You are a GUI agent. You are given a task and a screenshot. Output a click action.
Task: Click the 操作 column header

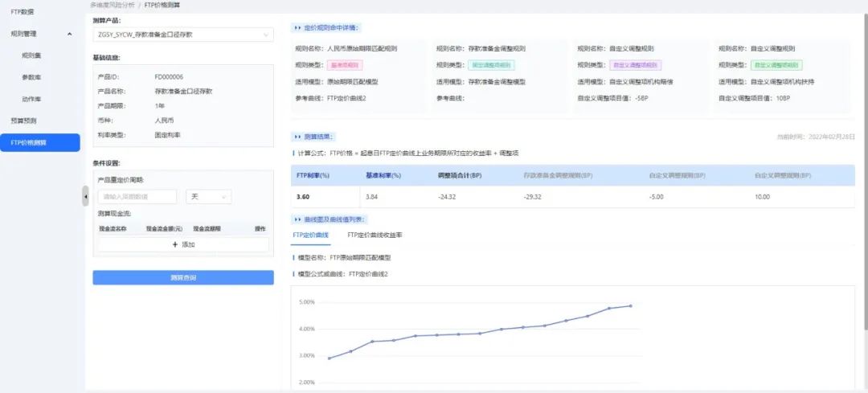click(260, 228)
